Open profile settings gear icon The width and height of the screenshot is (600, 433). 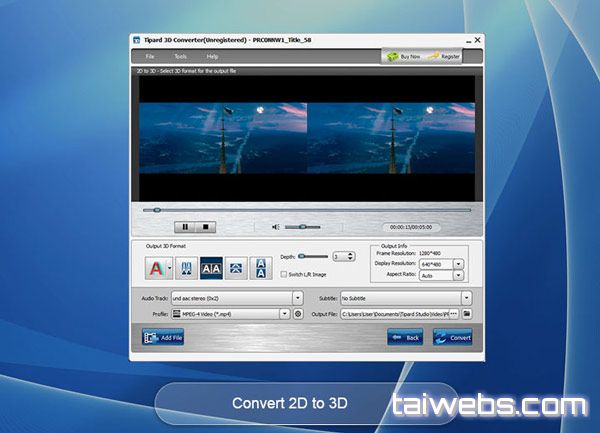(297, 314)
